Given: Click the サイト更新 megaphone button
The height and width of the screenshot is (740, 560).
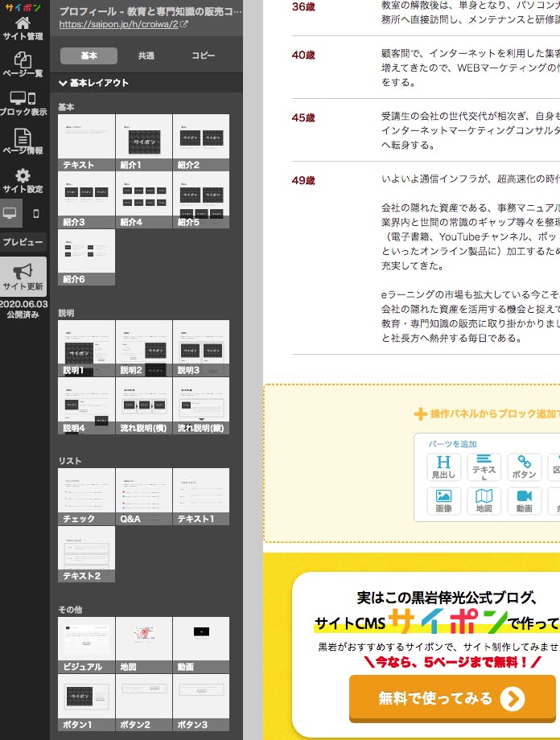Looking at the screenshot, I should tap(23, 276).
